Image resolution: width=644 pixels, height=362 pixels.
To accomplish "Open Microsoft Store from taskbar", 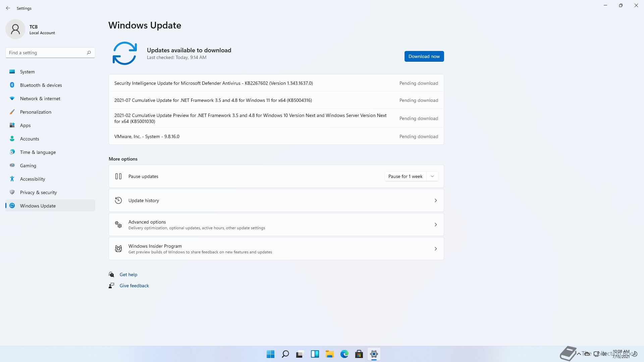I will 359,354.
